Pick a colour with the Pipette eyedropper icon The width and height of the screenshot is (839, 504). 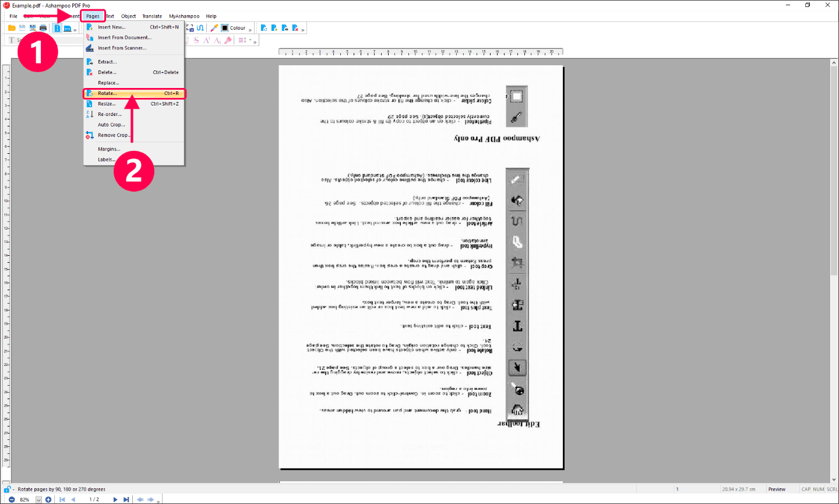pyautogui.click(x=214, y=27)
